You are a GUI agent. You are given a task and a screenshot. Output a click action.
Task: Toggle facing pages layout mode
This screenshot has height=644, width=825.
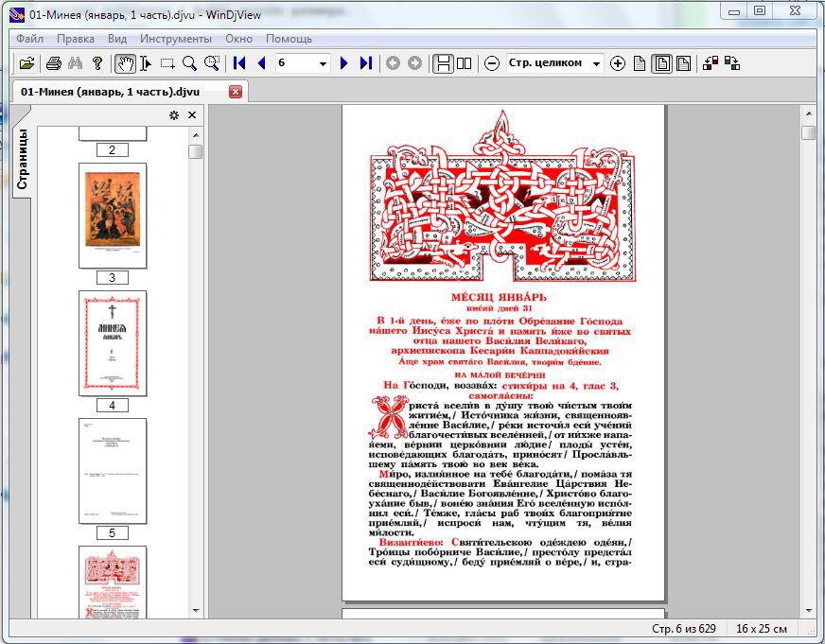[x=464, y=63]
